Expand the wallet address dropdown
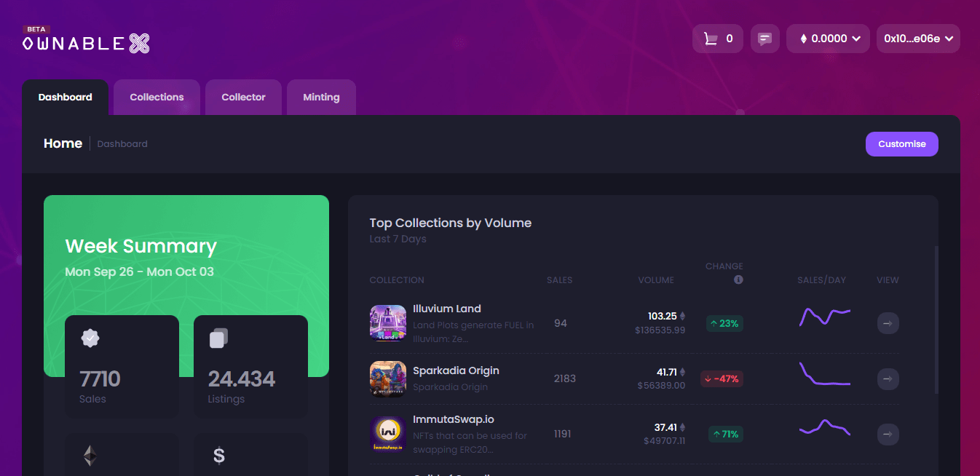Image resolution: width=980 pixels, height=476 pixels. pyautogui.click(x=918, y=39)
